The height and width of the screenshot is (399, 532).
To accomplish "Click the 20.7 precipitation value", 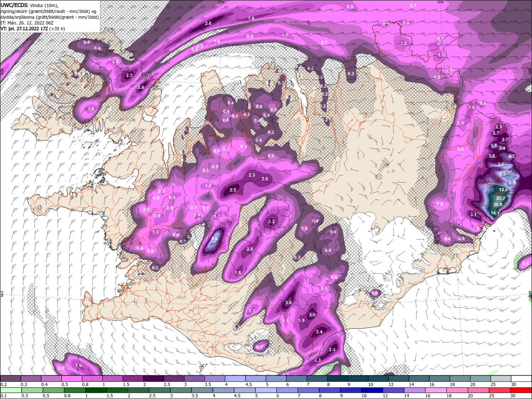I will [x=501, y=198].
